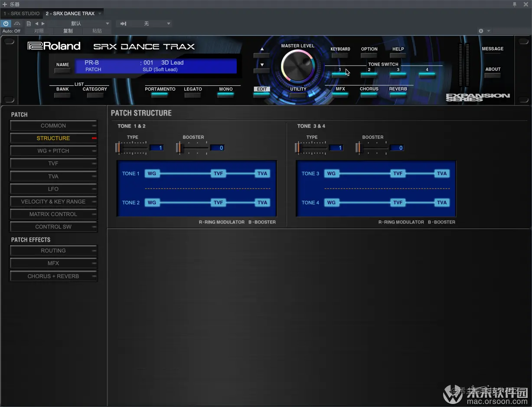Screen dimensions: 532x407
Task: Open the TVF page
Action: 53,164
